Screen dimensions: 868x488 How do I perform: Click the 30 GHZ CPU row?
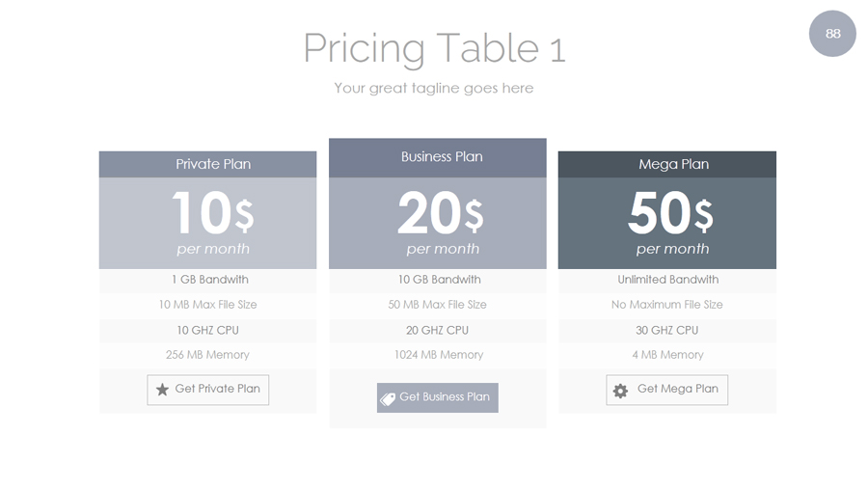click(667, 330)
